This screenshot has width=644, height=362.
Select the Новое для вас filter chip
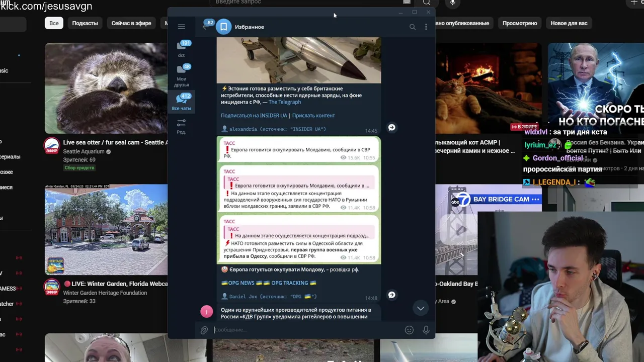pos(569,23)
